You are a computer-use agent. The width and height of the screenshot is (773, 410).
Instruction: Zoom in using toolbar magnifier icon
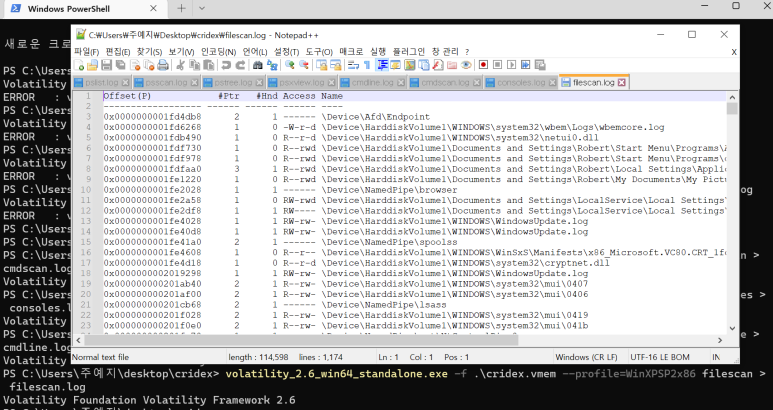290,65
